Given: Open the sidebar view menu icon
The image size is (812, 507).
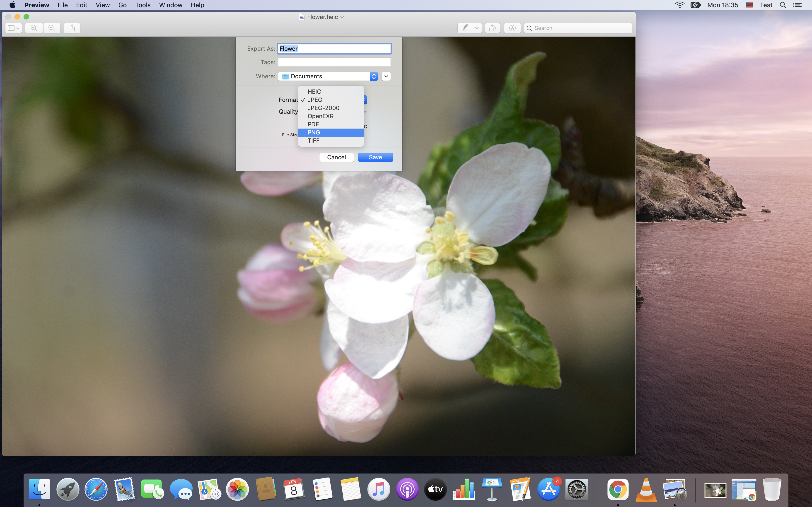Looking at the screenshot, I should click(x=13, y=28).
